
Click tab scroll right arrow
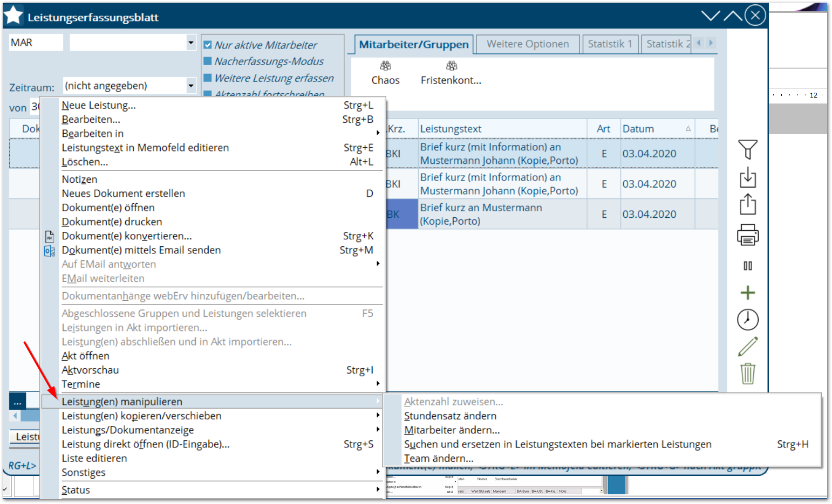(x=711, y=43)
